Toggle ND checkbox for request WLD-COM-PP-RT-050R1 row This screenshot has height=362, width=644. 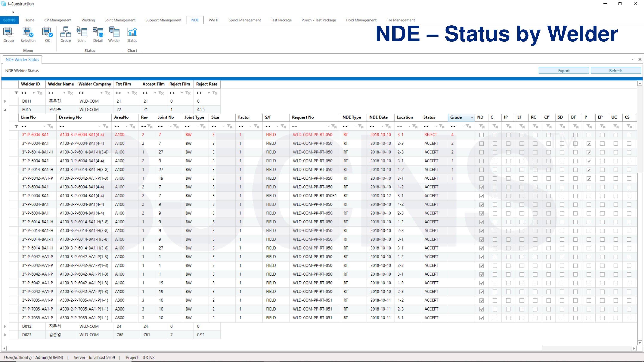(481, 196)
